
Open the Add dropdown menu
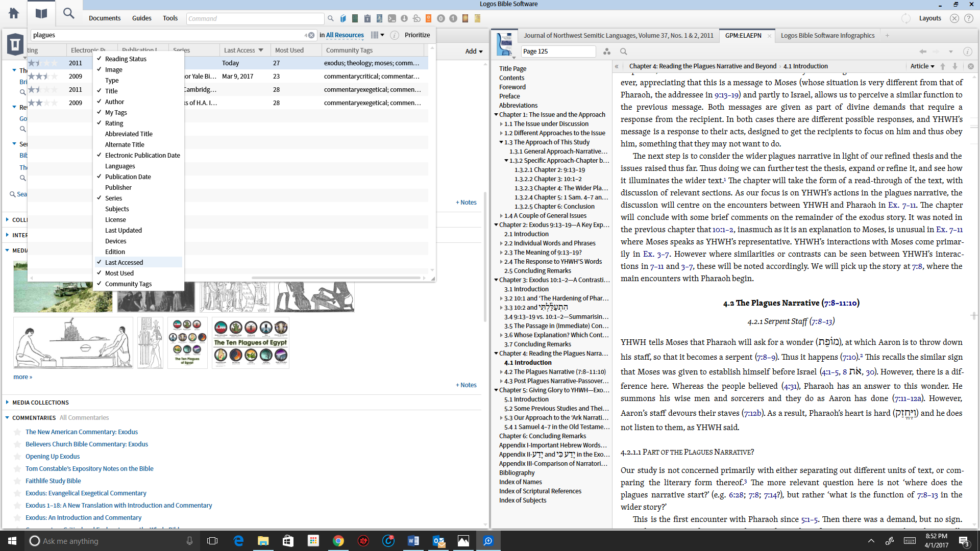(474, 51)
